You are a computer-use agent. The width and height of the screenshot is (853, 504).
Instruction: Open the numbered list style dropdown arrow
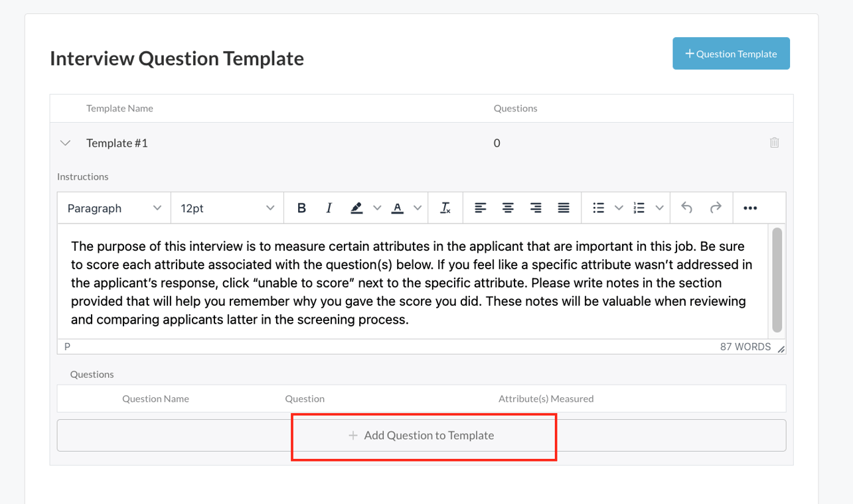click(x=660, y=208)
